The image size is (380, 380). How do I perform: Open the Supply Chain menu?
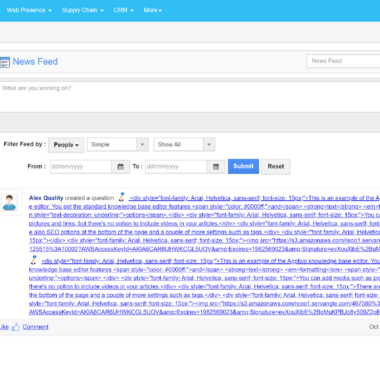click(x=83, y=10)
